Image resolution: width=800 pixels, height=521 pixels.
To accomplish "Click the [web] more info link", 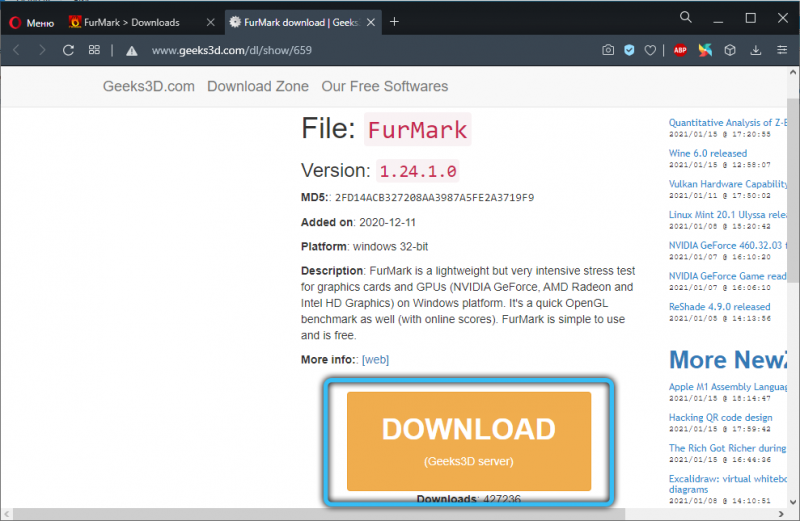I will click(375, 360).
